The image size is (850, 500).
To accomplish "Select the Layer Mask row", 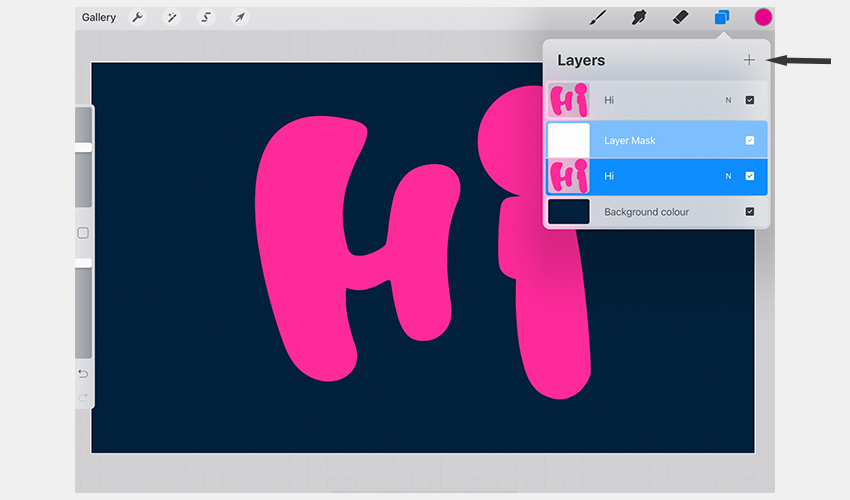I will (657, 140).
